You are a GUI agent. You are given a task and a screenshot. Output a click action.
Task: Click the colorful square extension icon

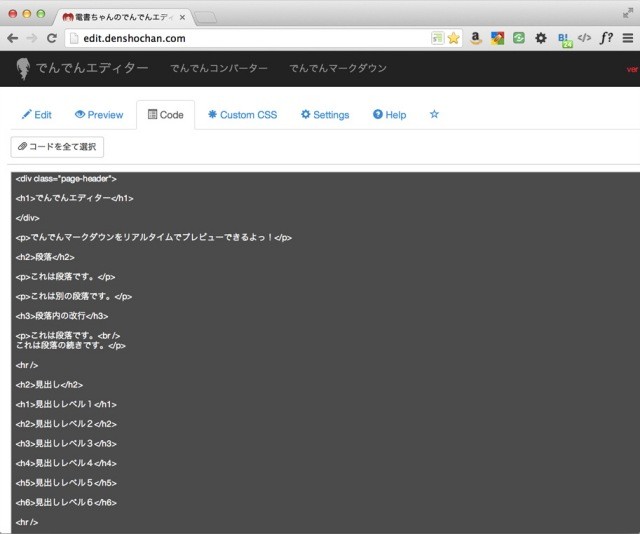point(497,38)
